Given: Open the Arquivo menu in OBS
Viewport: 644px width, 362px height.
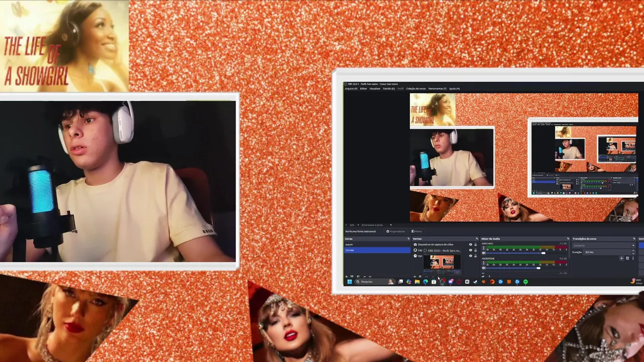Looking at the screenshot, I should (351, 88).
